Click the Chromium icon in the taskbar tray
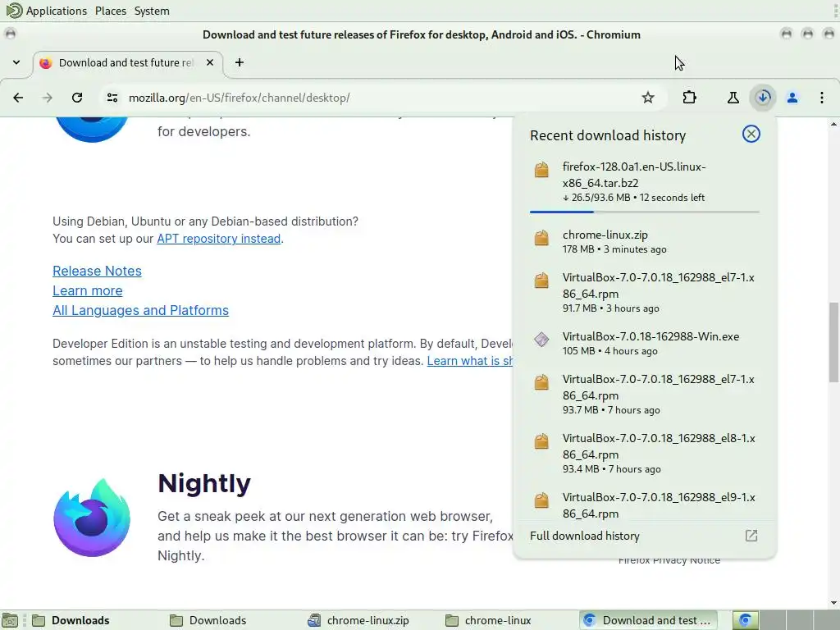 point(745,620)
